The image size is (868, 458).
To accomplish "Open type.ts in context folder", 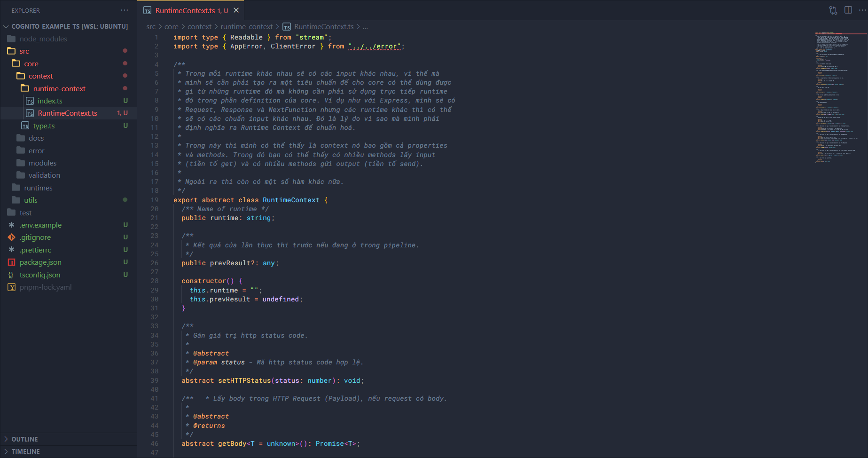I will click(x=44, y=126).
